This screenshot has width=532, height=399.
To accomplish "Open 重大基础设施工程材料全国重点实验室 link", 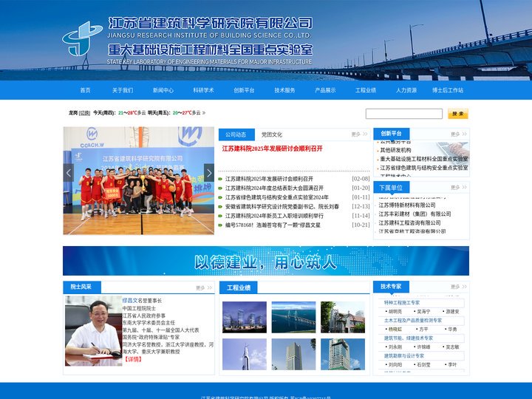I will coord(424,159).
